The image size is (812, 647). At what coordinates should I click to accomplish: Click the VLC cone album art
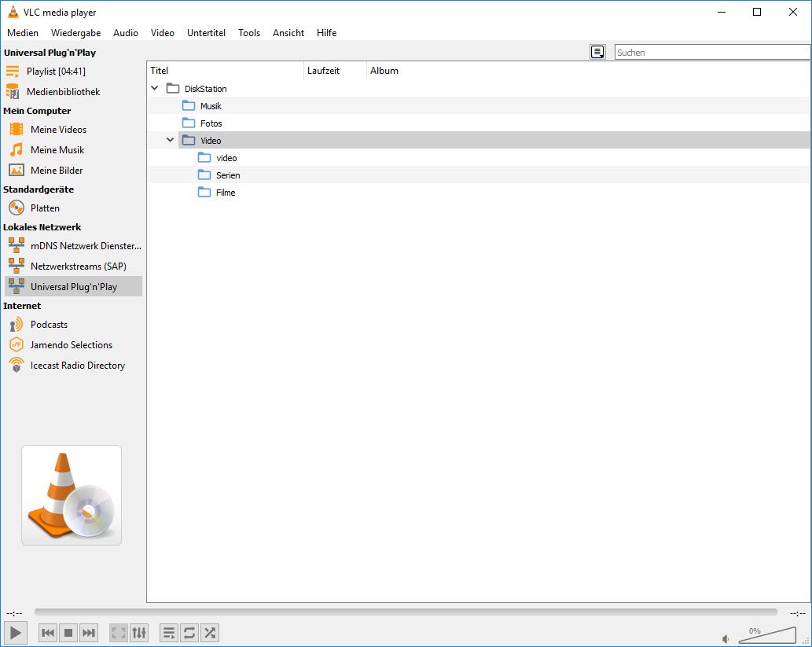click(x=72, y=495)
